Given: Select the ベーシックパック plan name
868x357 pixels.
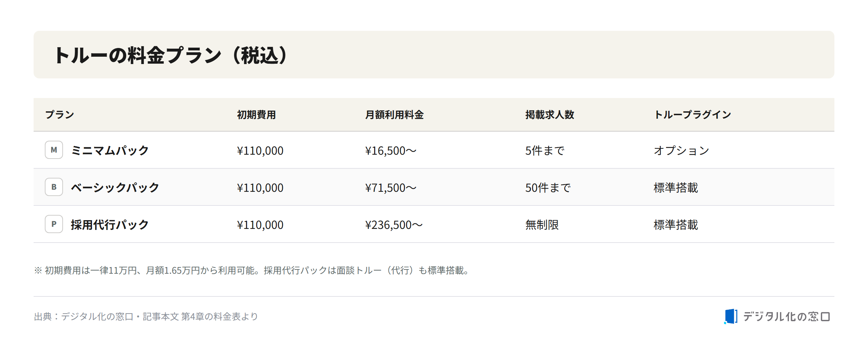Looking at the screenshot, I should click(x=115, y=188).
